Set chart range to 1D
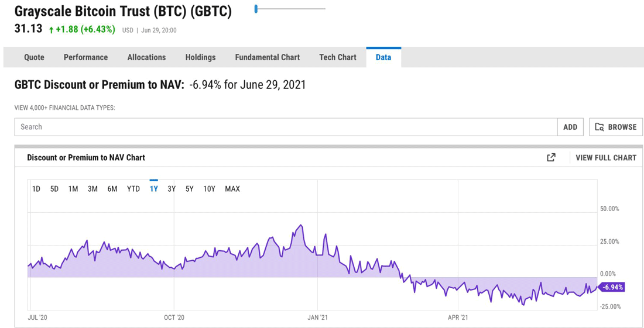644x328 pixels. [36, 189]
